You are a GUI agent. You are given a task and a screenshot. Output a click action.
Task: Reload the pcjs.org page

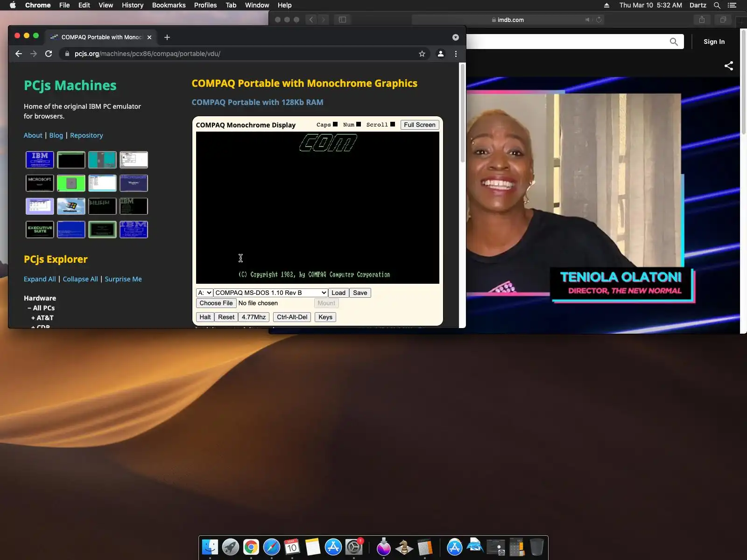pos(49,54)
